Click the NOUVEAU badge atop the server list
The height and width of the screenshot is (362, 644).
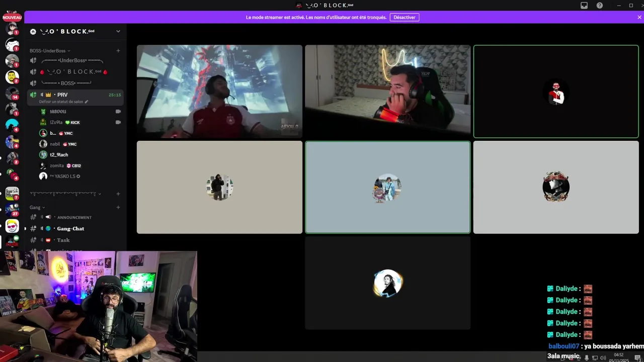(x=12, y=18)
